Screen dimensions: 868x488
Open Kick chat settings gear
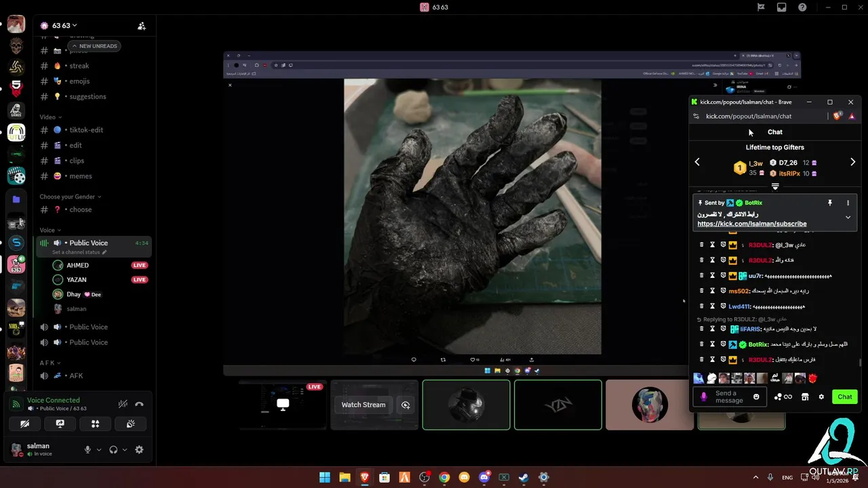(x=821, y=397)
